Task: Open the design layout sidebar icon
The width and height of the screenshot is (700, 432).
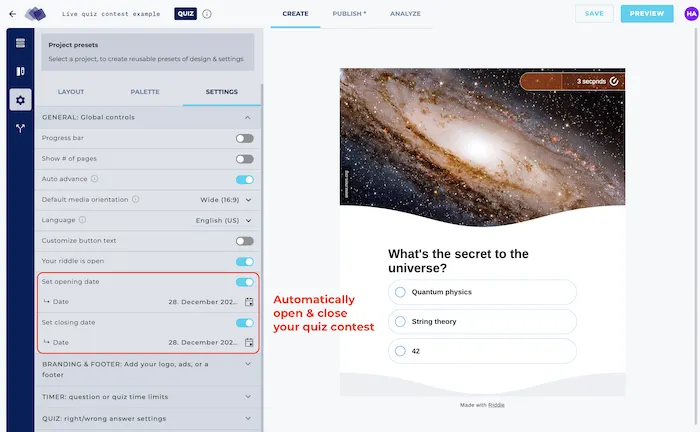Action: 20,71
